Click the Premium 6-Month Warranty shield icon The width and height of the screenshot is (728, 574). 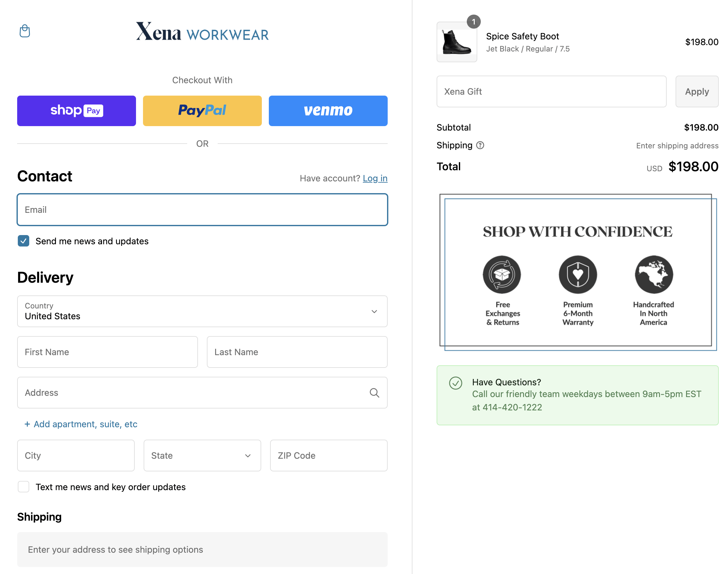577,274
